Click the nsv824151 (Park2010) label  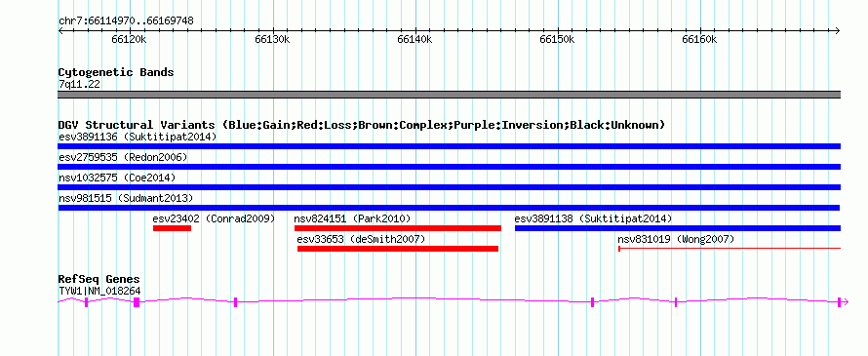(353, 218)
